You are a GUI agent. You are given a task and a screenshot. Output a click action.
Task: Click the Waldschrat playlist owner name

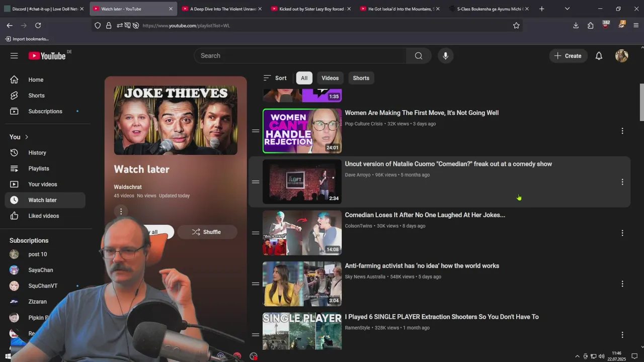tap(128, 187)
